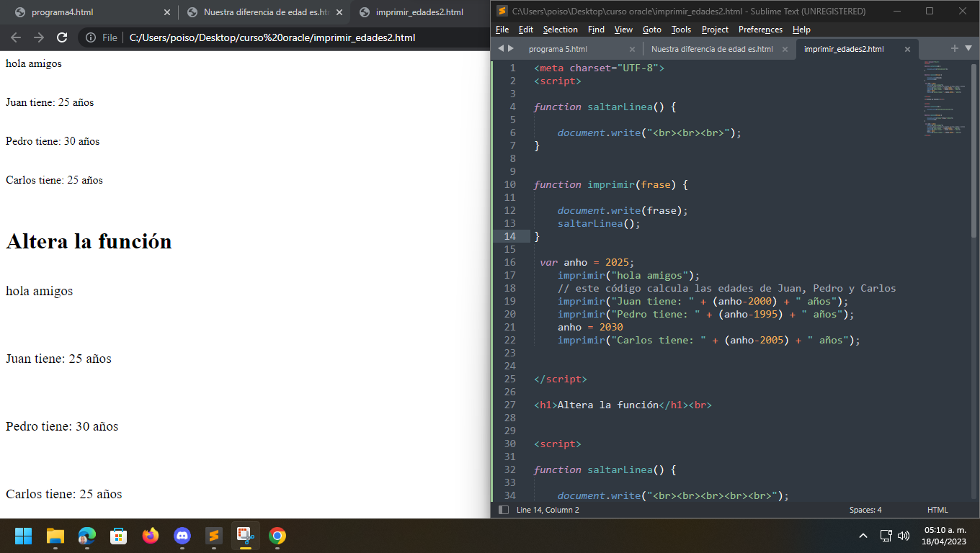Change syntax via HTML status label
Image resolution: width=980 pixels, height=553 pixels.
click(937, 510)
